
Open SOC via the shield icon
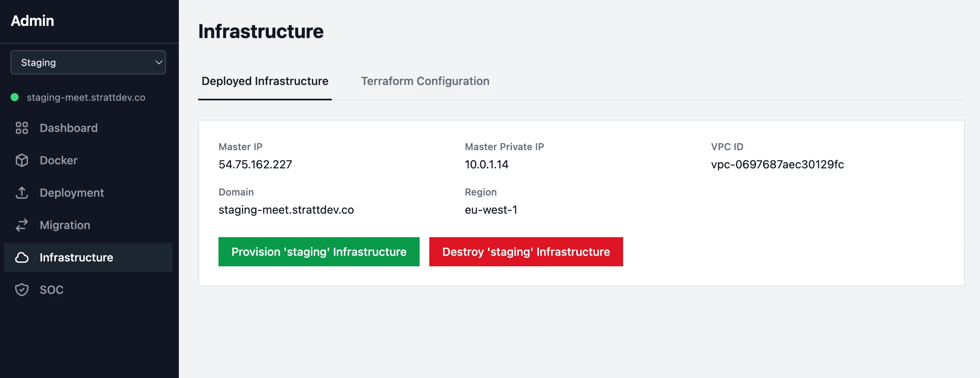(22, 290)
